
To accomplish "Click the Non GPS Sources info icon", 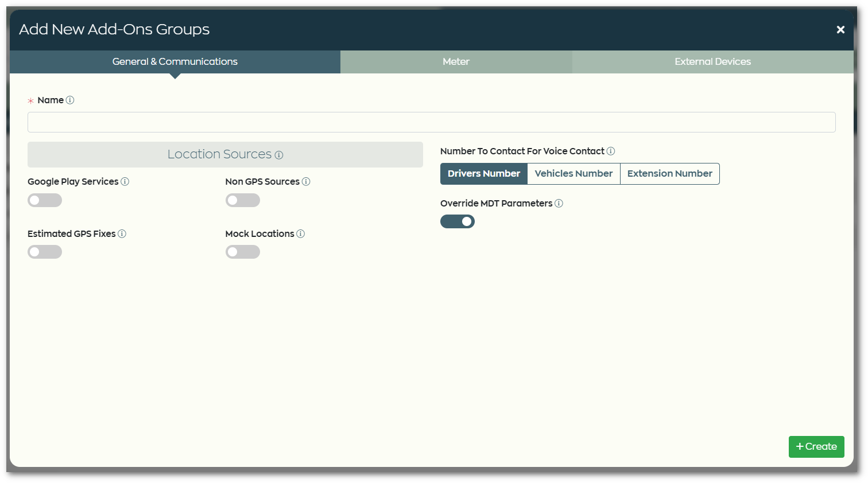I will (x=306, y=181).
